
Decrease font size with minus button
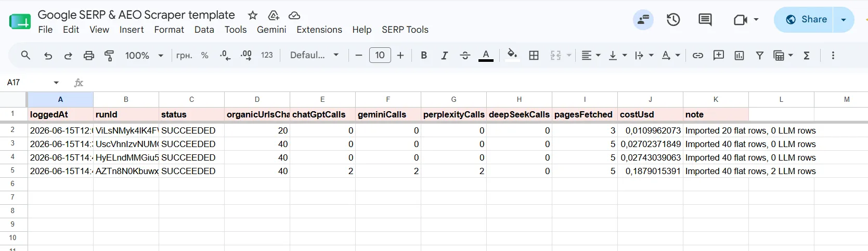tap(359, 55)
